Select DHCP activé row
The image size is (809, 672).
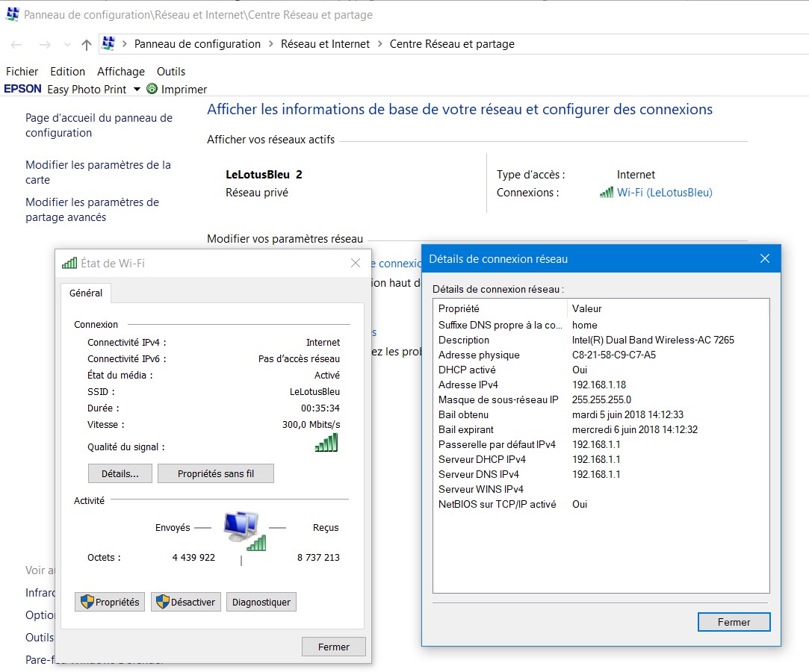click(x=601, y=370)
